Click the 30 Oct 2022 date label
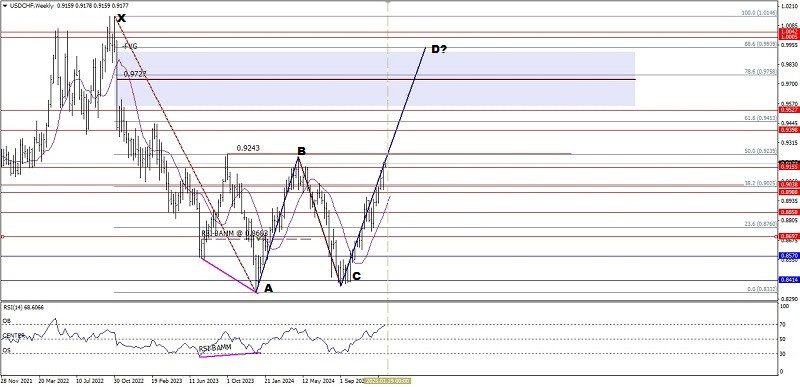The image size is (800, 387). tap(129, 380)
